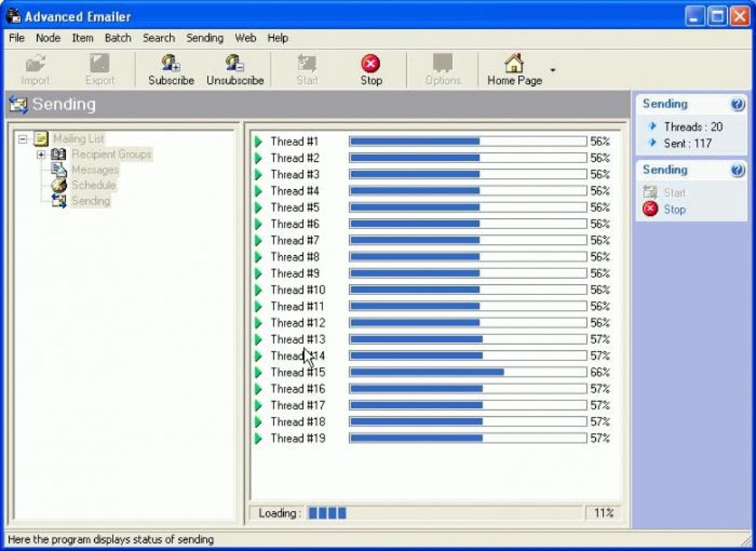Click the Thread #5 label
Viewport: 756px width, 551px height.
[294, 208]
